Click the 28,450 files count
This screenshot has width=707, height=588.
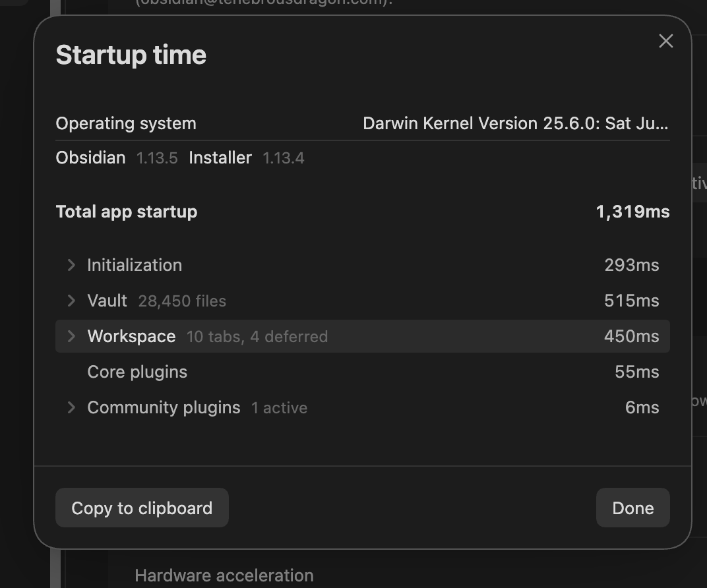182,301
